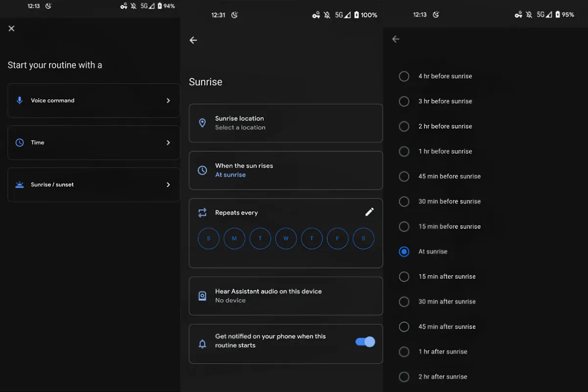
Task: Click 'Start your routine with a' heading
Action: click(55, 65)
